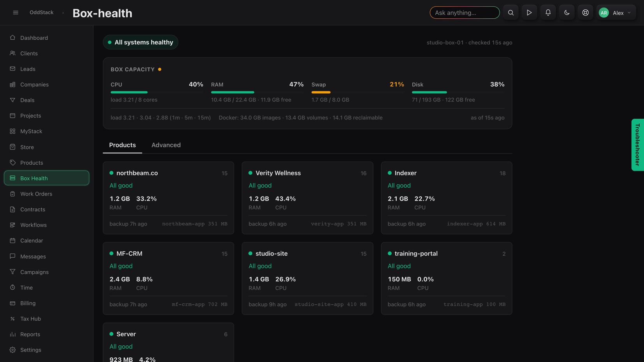Image resolution: width=644 pixels, height=362 pixels.
Task: Click Store bag icon in sidebar
Action: coord(12,147)
